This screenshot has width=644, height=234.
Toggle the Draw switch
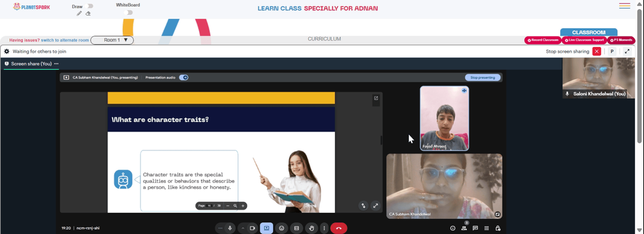coord(89,6)
